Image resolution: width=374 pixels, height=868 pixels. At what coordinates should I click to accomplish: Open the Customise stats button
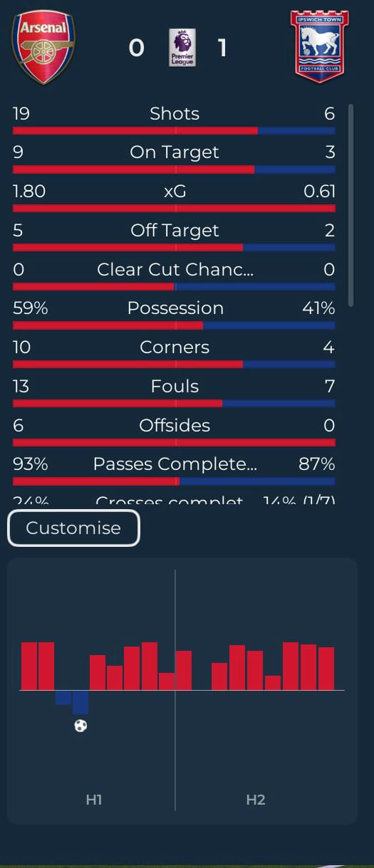[x=73, y=528]
